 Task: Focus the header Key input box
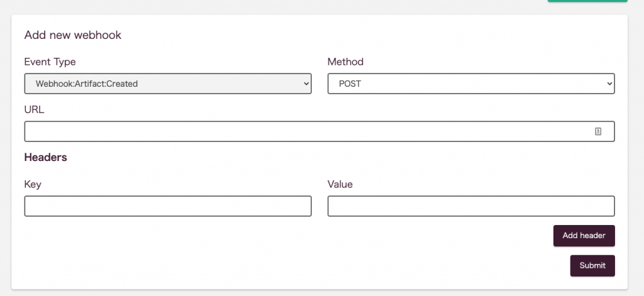point(167,206)
